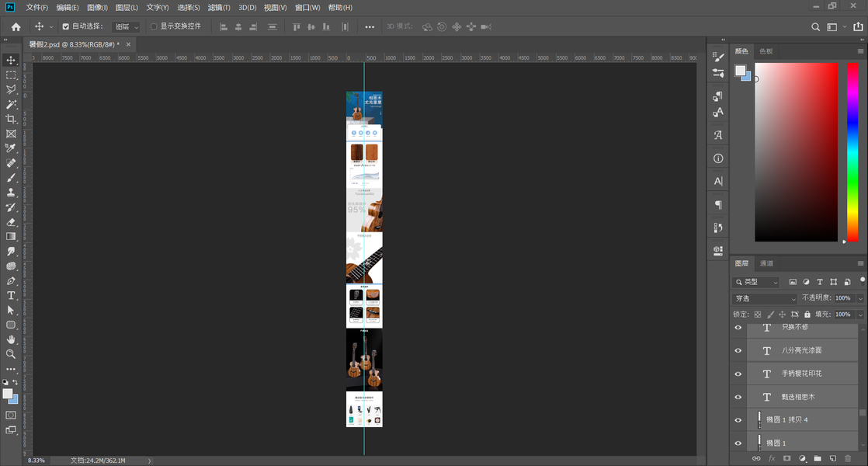
Task: Click more align options ellipsis button
Action: point(370,26)
